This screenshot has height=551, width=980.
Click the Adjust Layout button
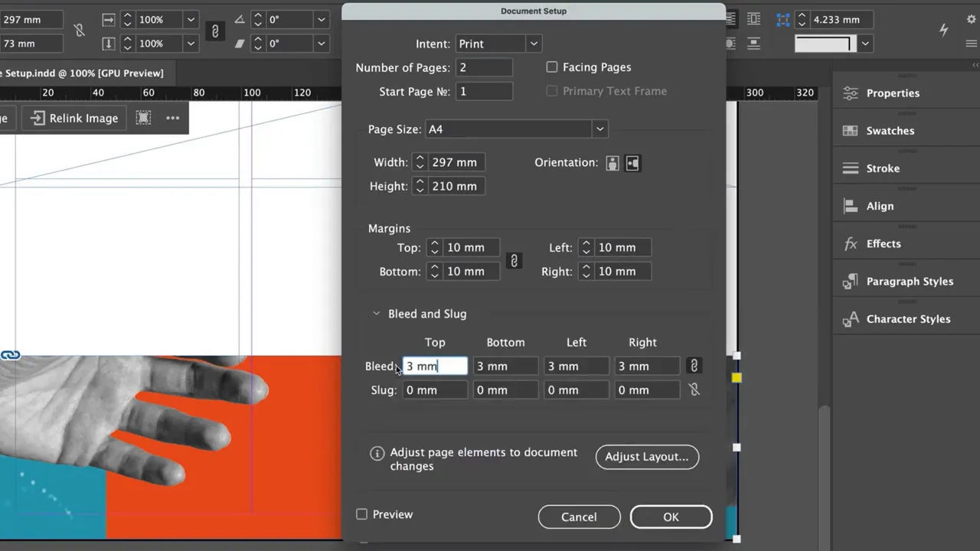647,457
